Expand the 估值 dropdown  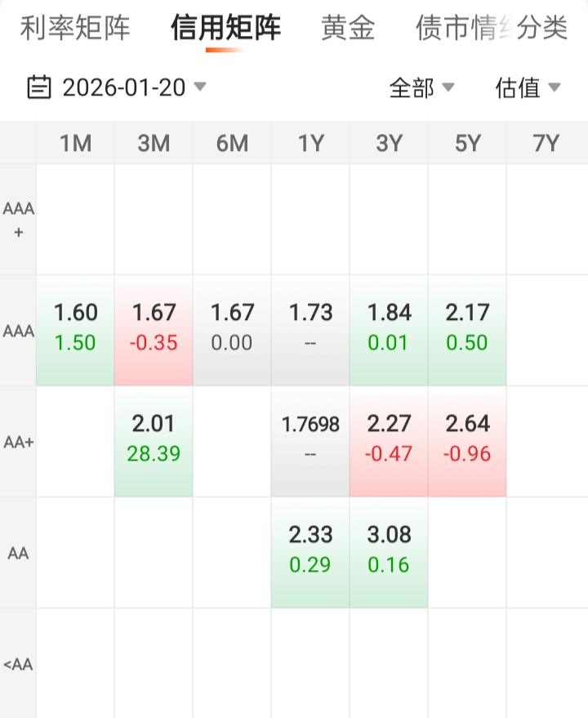pos(528,87)
